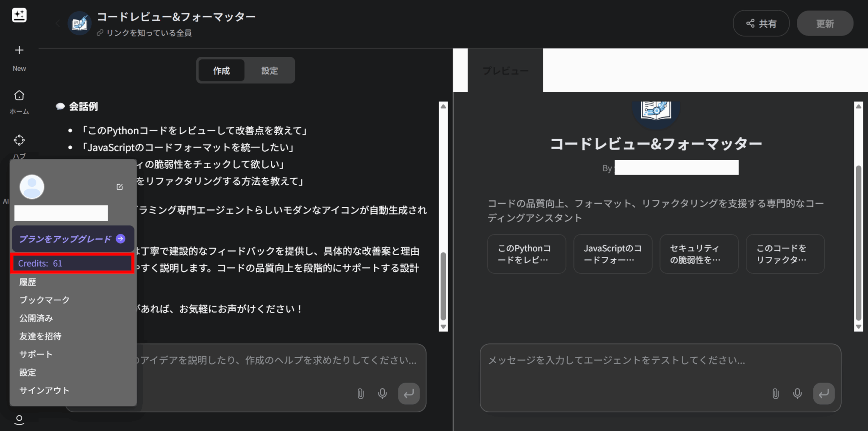
Task: Click the Credits: 61 entry
Action: [x=72, y=264]
